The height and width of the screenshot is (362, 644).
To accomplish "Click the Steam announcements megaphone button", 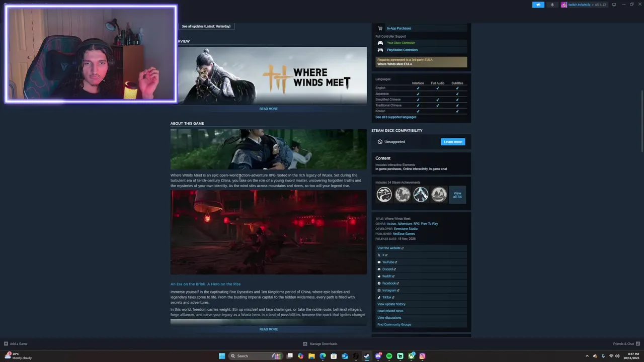I will pos(538,5).
